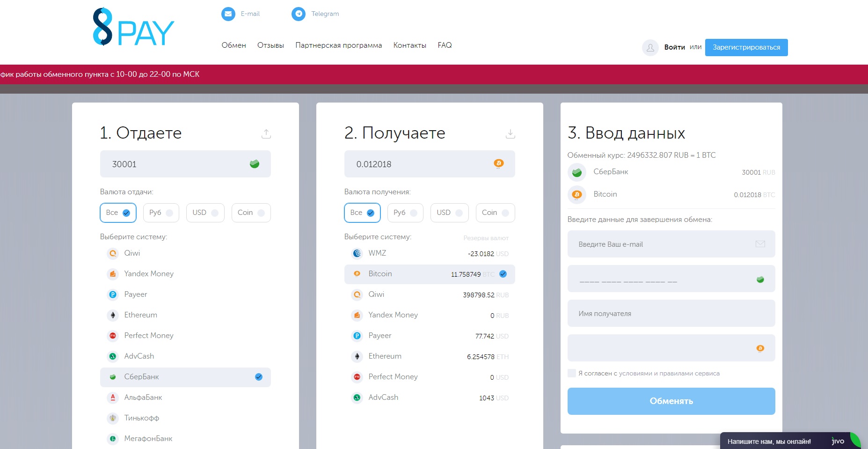This screenshot has height=449, width=868.
Task: Click the SberBank icon in the exchange summary
Action: point(577,172)
